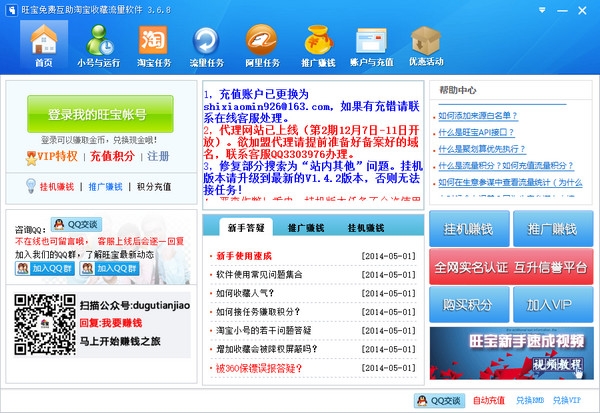Click the light bulb icon
The width and height of the screenshot is (600, 413).
click(x=31, y=186)
